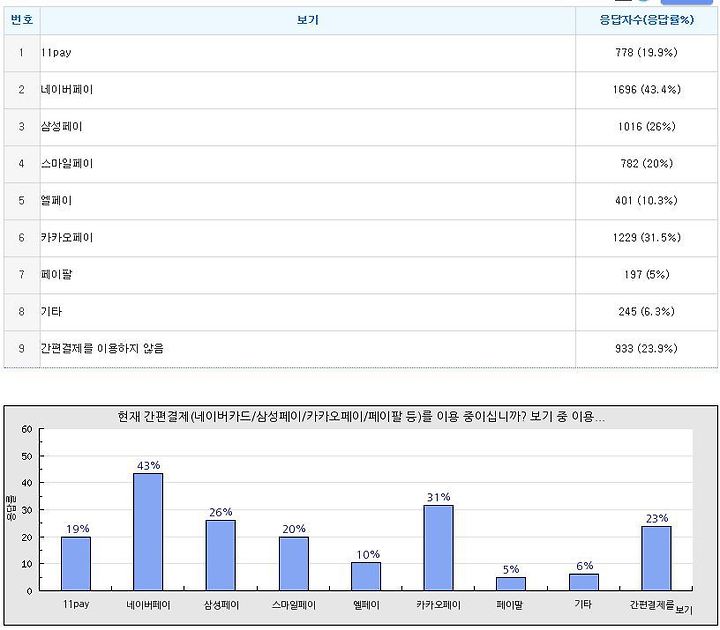Select the '삼성페이' option cell in the table
Screen dimensions: 720x630
(x=308, y=127)
